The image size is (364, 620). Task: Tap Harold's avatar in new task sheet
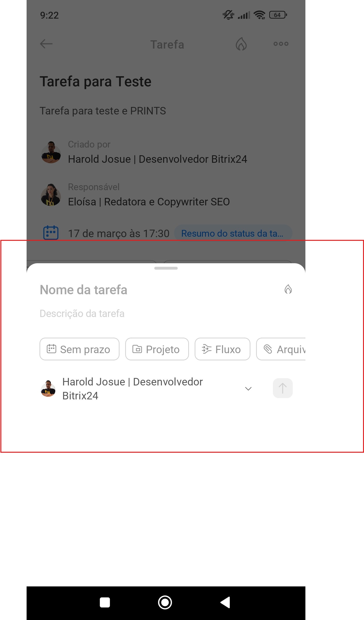(x=48, y=389)
